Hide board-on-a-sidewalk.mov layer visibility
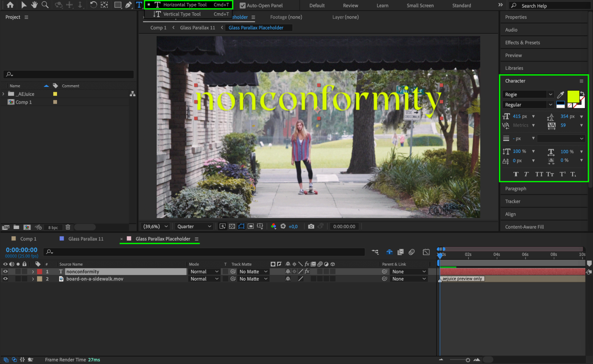The image size is (593, 364). coord(5,279)
